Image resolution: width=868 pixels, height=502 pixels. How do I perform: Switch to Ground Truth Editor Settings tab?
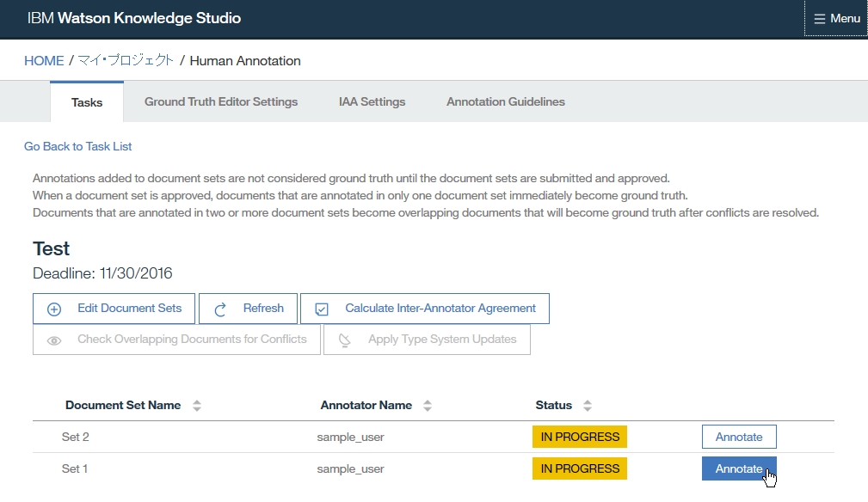coord(221,101)
